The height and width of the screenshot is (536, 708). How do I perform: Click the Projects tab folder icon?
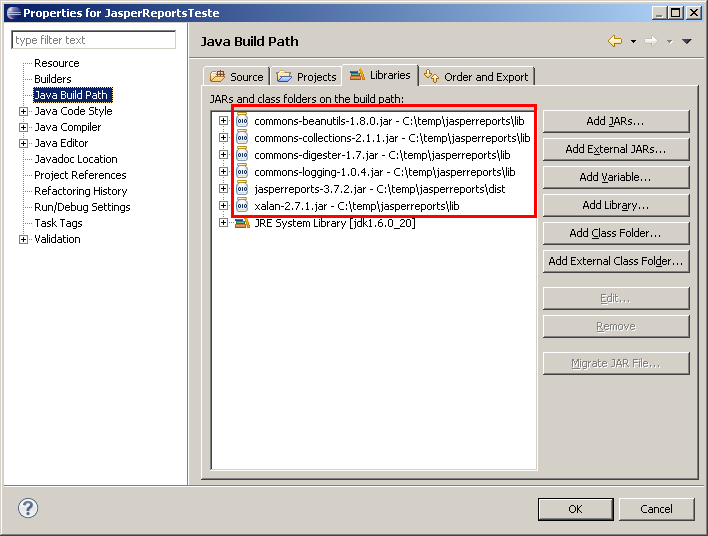pyautogui.click(x=284, y=76)
